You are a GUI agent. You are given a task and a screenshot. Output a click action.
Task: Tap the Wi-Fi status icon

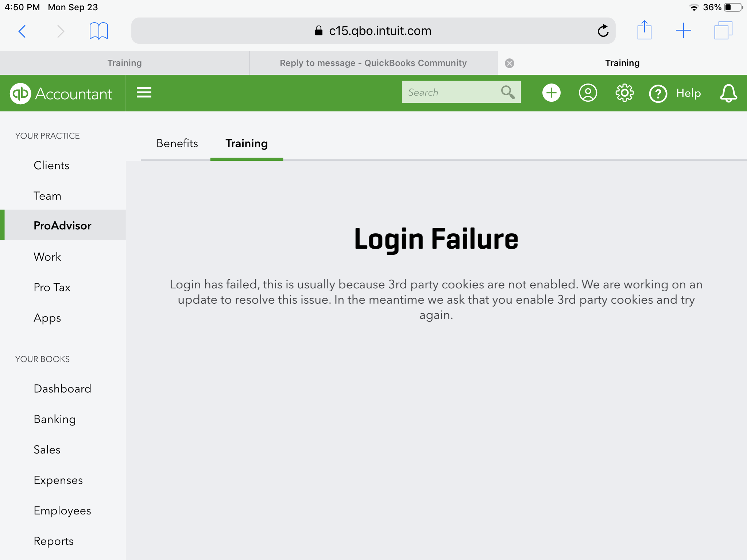coord(694,7)
